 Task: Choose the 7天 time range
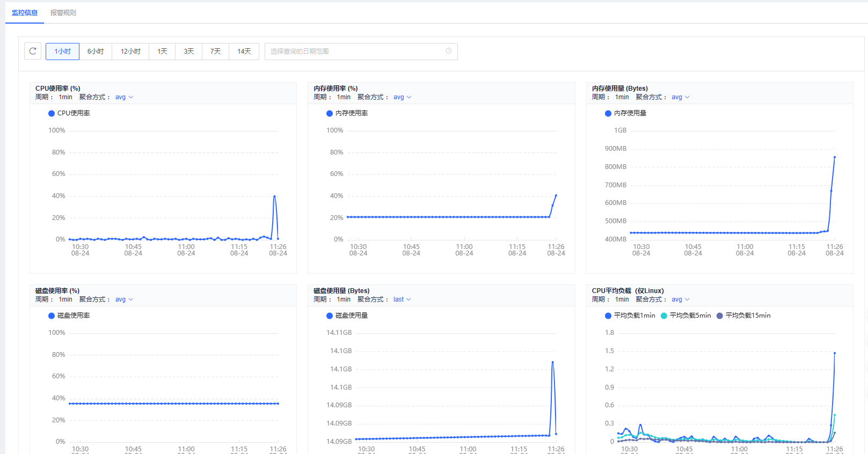point(215,52)
